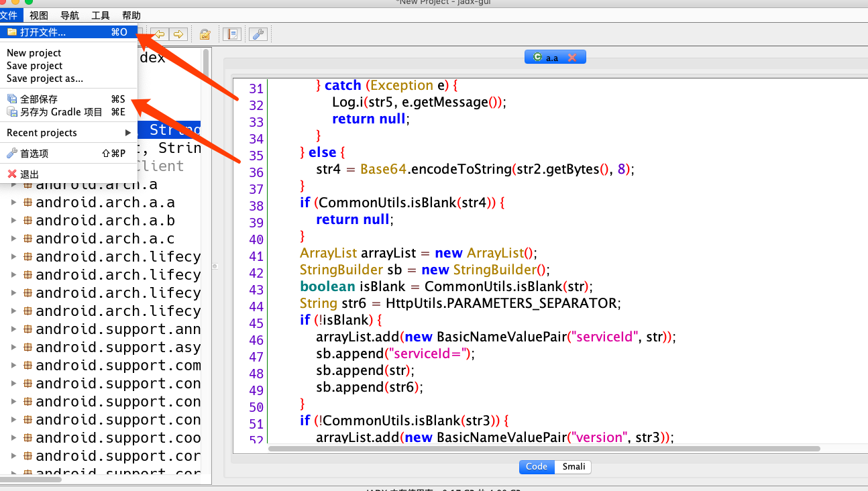Switch to the Smali view tab
This screenshot has width=868, height=491.
[574, 467]
